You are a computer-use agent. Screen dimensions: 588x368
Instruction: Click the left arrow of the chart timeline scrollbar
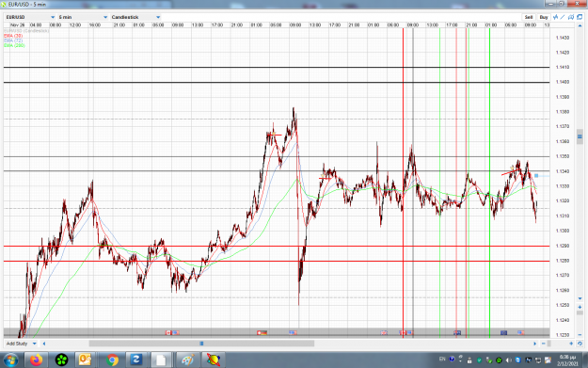tap(44, 344)
